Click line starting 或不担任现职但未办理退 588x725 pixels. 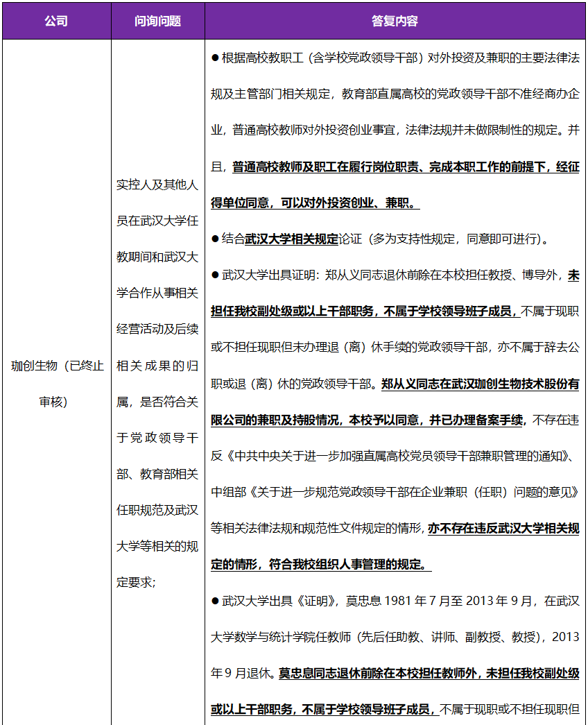point(395,348)
